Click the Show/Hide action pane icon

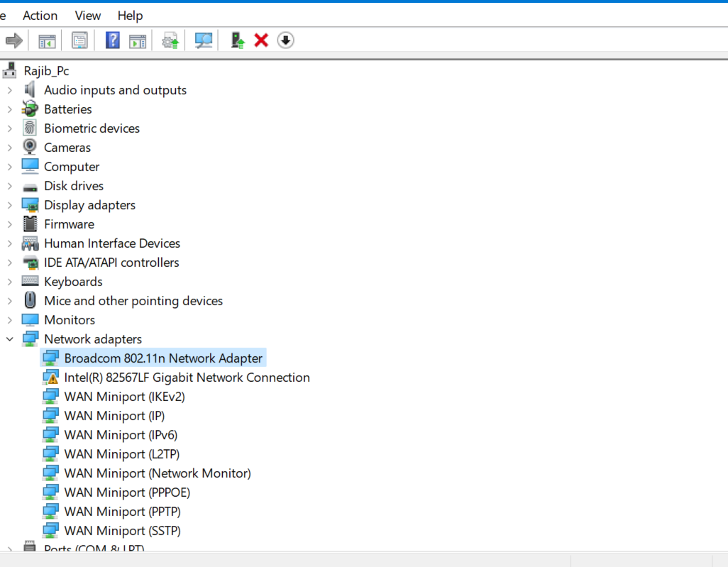(x=138, y=40)
